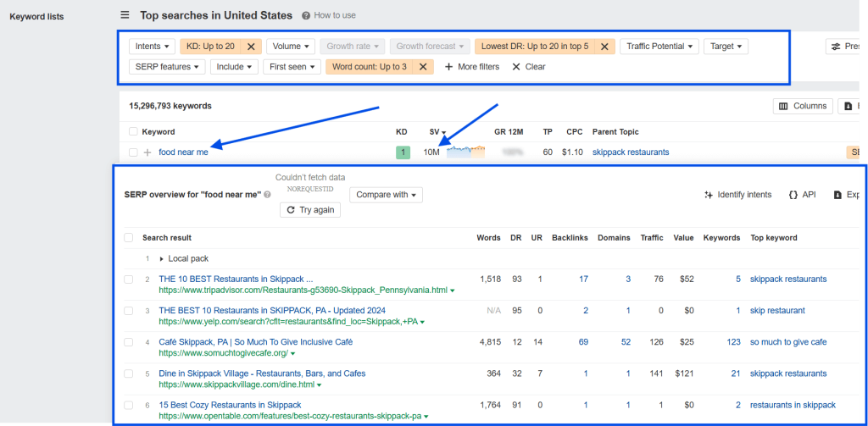This screenshot has height=426, width=868.
Task: Sort by the GR 12M column
Action: pyautogui.click(x=509, y=131)
